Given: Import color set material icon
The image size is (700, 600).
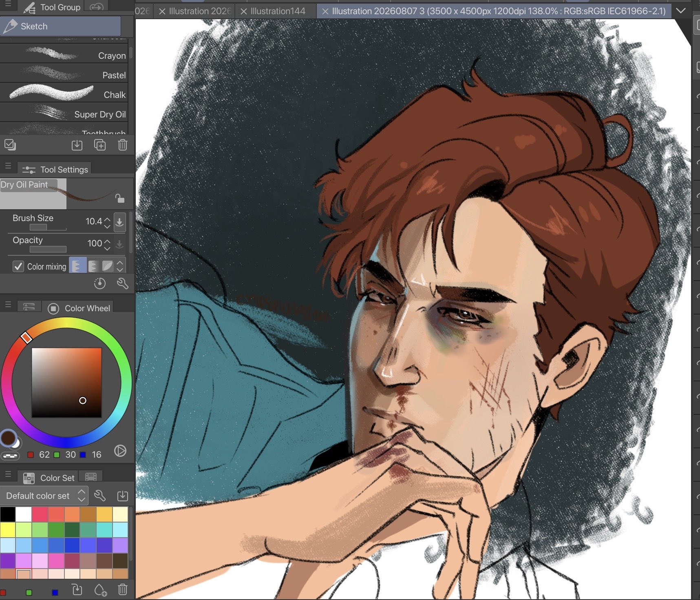Looking at the screenshot, I should click(123, 496).
